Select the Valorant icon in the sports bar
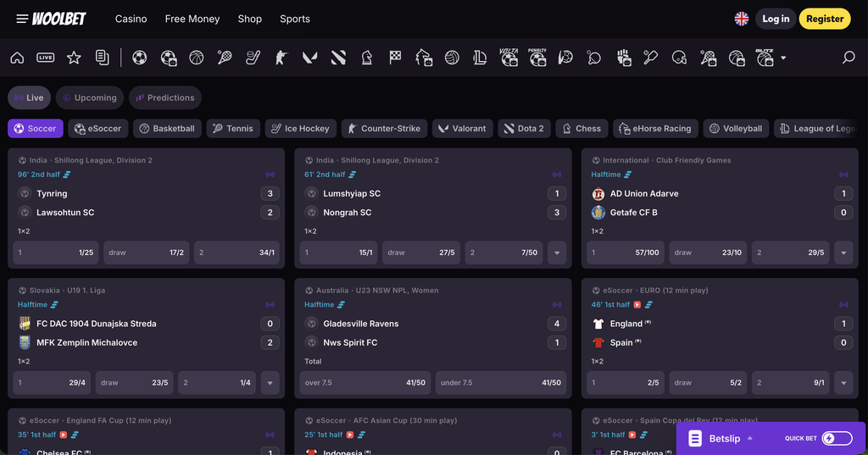 (309, 58)
